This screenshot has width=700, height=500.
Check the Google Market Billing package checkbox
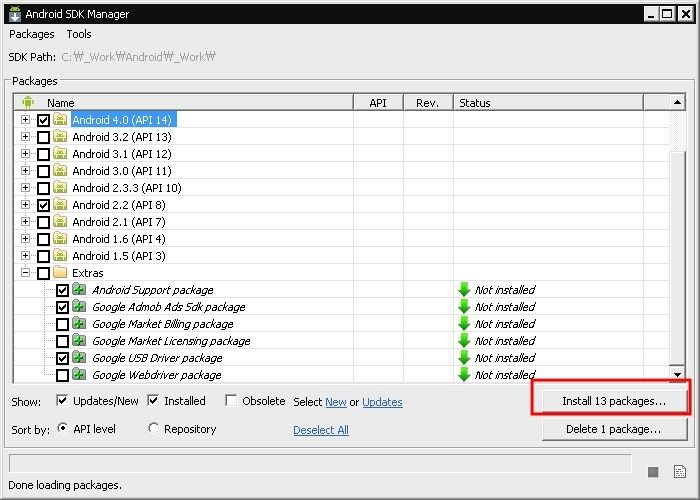pyautogui.click(x=62, y=324)
